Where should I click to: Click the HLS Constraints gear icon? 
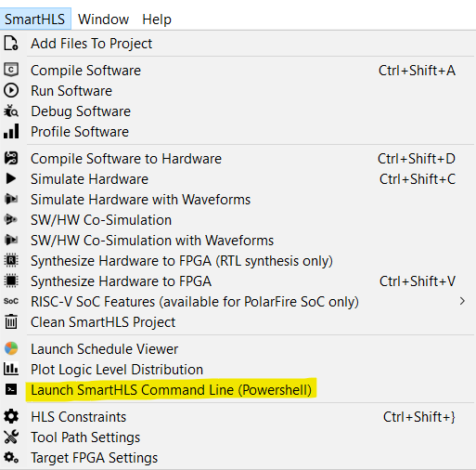pos(11,416)
